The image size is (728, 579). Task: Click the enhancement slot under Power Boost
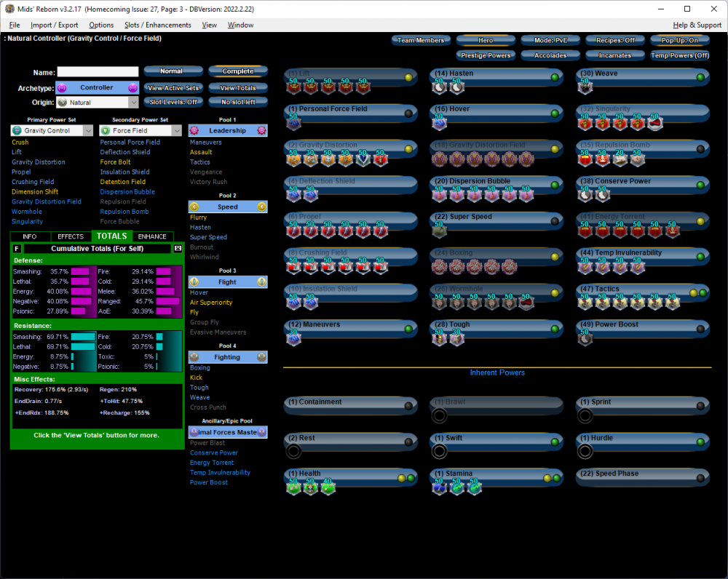pyautogui.click(x=585, y=339)
